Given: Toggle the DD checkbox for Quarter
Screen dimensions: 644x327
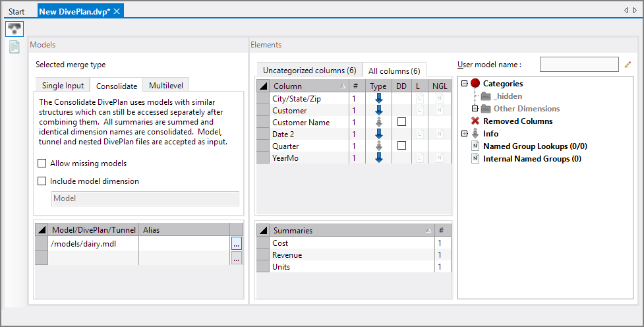Looking at the screenshot, I should pyautogui.click(x=401, y=146).
